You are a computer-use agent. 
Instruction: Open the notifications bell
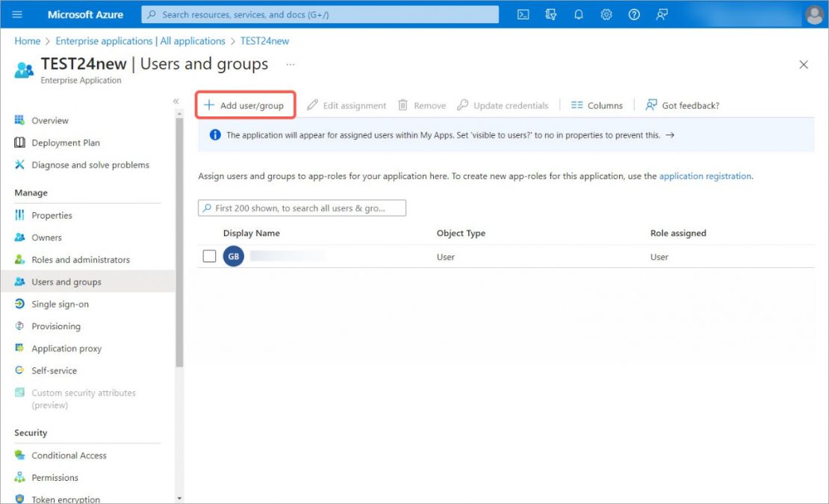pyautogui.click(x=578, y=14)
